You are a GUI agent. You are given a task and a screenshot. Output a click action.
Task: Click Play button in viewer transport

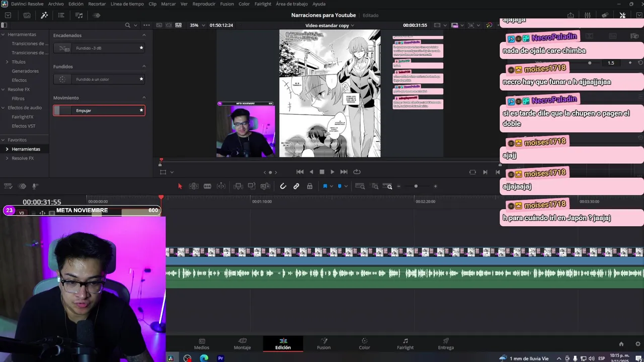(332, 172)
